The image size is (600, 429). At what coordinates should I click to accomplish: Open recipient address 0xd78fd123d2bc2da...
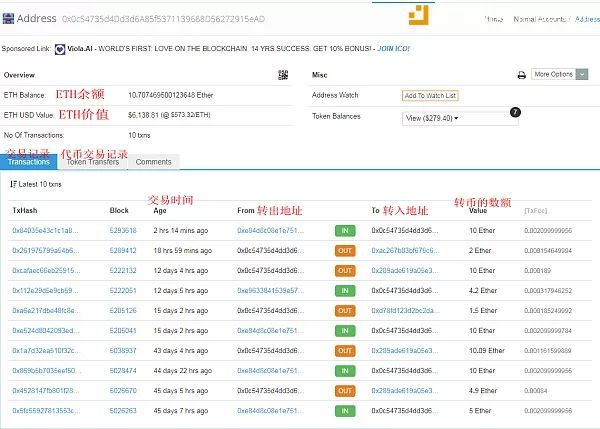coord(405,310)
